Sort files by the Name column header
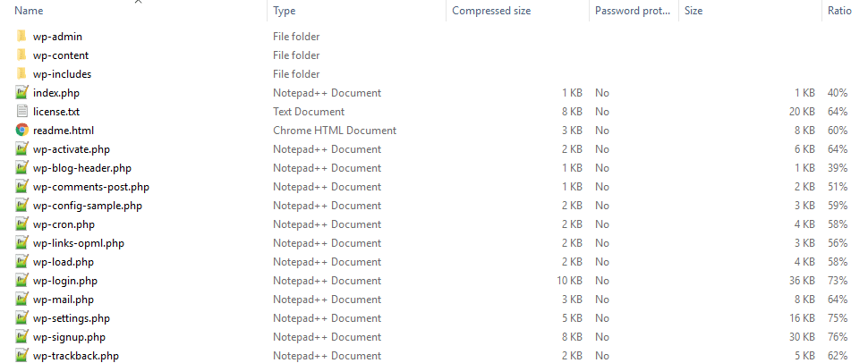This screenshot has height=363, width=868. point(30,11)
